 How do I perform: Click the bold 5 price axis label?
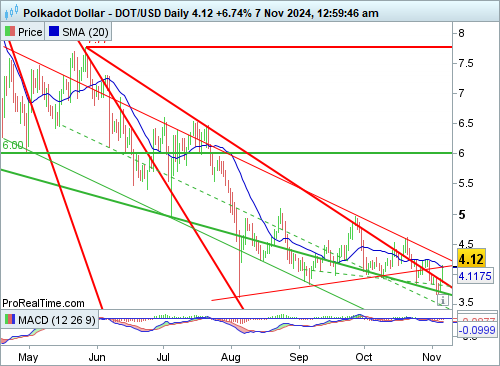coord(462,215)
